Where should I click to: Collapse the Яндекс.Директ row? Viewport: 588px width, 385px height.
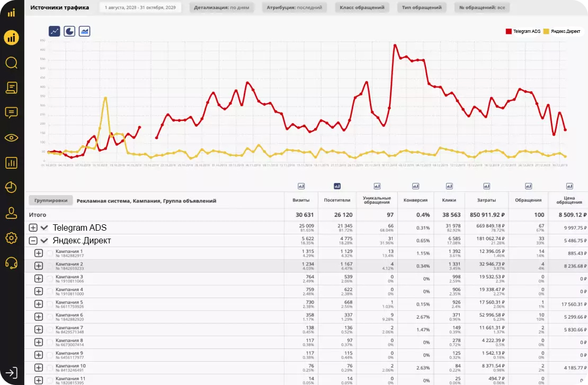pos(33,240)
